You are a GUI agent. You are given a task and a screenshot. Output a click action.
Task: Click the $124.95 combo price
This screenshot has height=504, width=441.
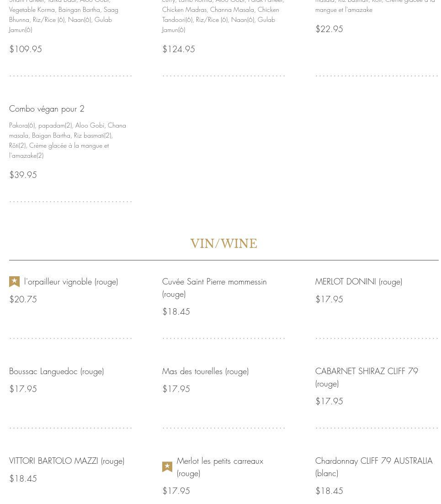coord(179,49)
